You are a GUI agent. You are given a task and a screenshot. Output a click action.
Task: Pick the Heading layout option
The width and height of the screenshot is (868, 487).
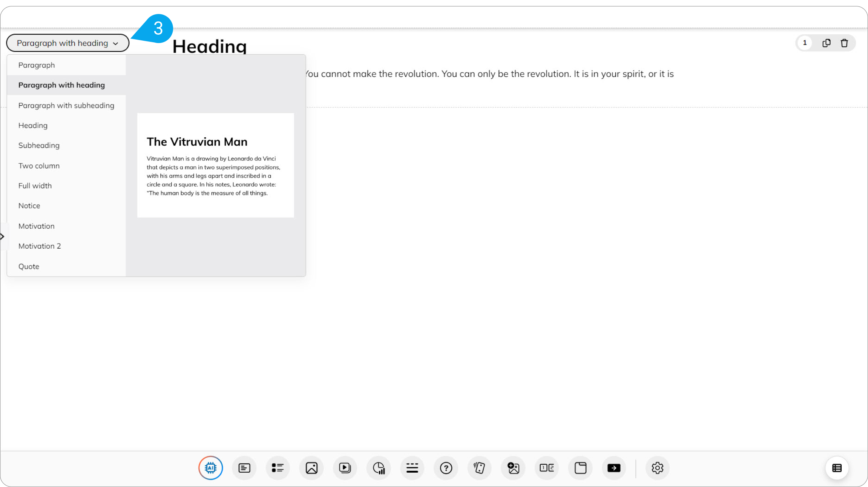tap(66, 125)
